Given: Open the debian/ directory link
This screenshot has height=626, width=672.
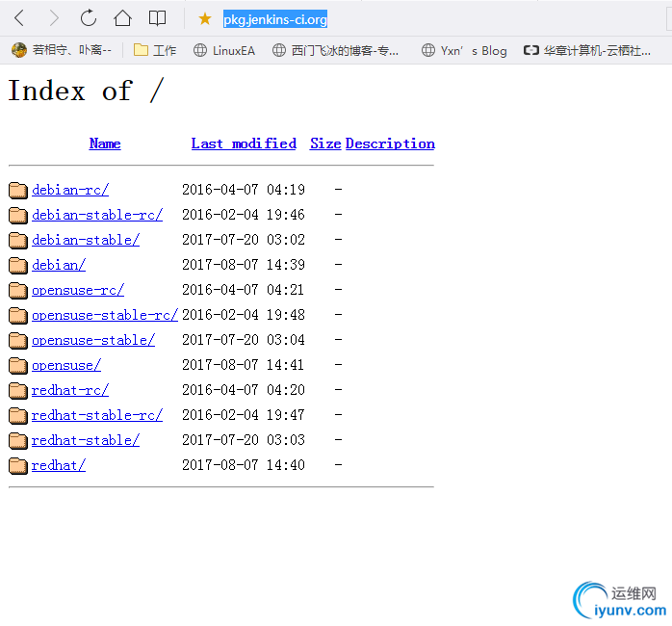Looking at the screenshot, I should point(59,265).
